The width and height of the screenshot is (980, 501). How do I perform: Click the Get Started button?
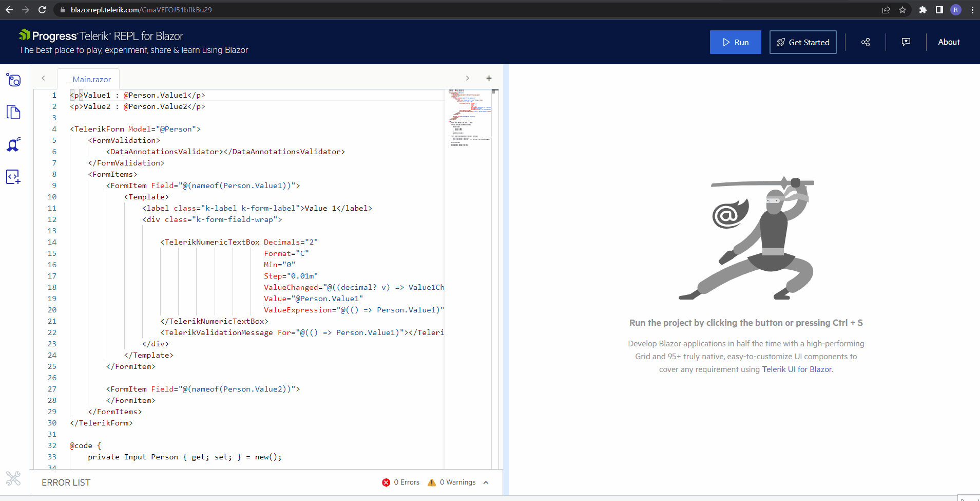(803, 42)
